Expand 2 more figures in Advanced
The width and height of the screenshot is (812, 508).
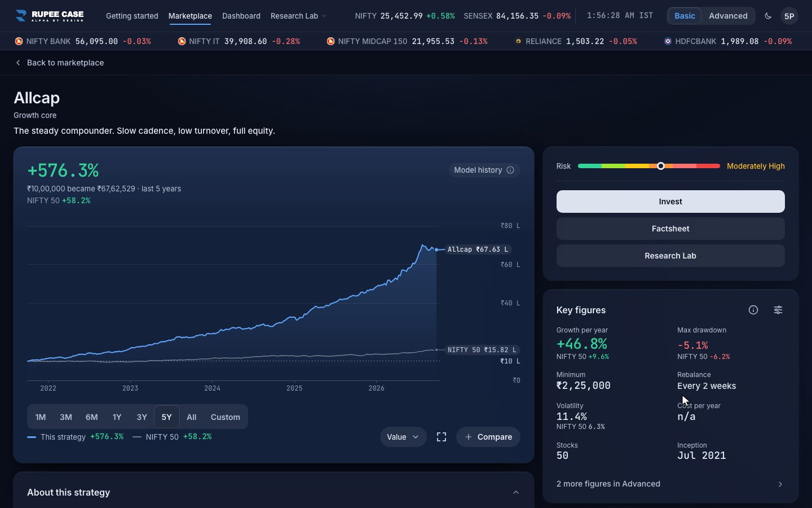[x=670, y=484]
